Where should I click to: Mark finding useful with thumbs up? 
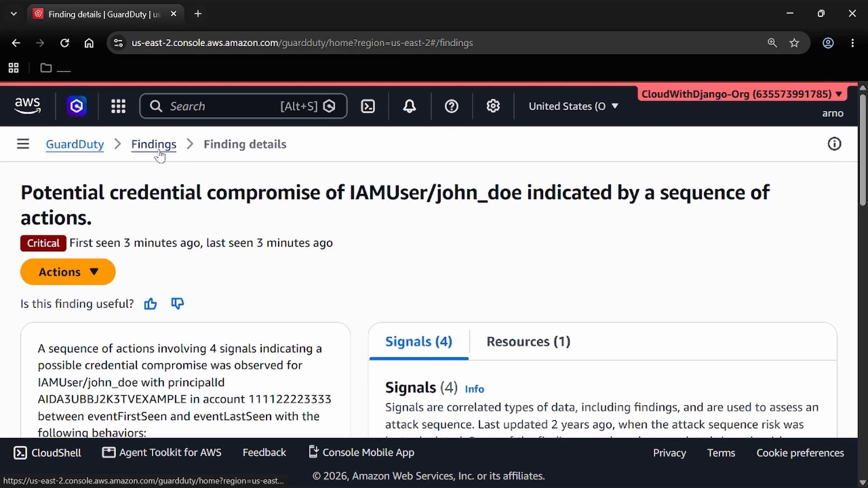tap(151, 304)
